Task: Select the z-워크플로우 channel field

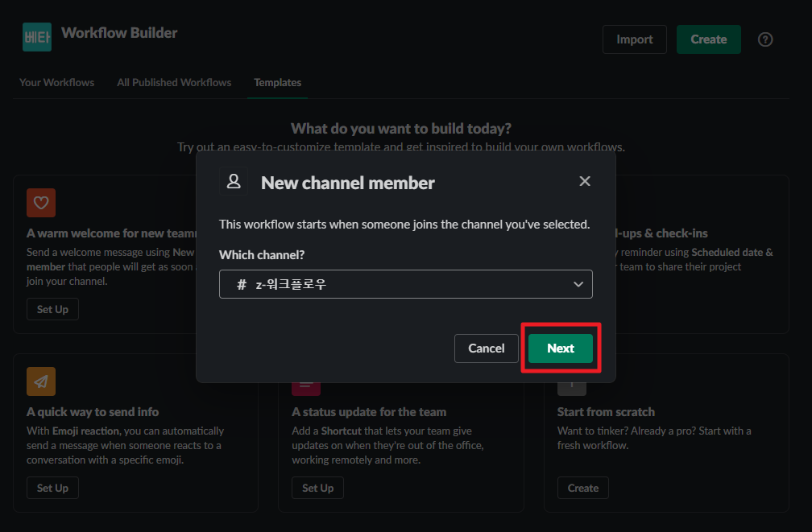Action: (405, 284)
